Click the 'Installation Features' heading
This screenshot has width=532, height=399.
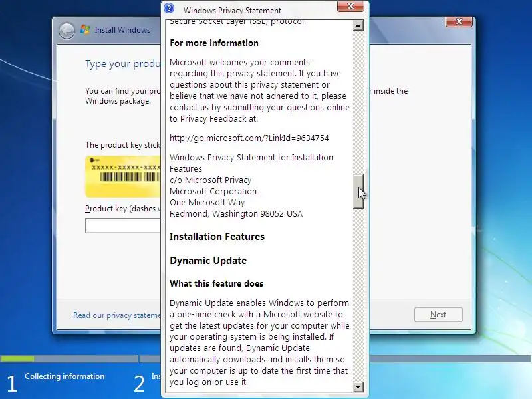pyautogui.click(x=217, y=237)
